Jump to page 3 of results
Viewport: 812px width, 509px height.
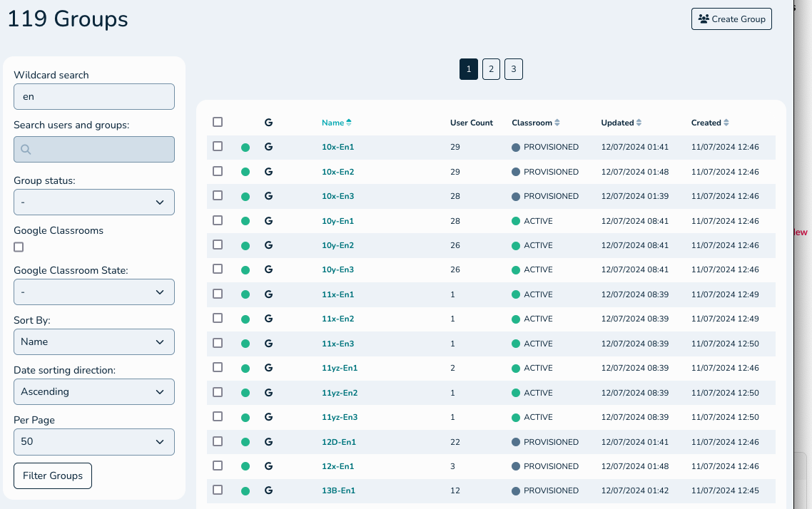(513, 69)
